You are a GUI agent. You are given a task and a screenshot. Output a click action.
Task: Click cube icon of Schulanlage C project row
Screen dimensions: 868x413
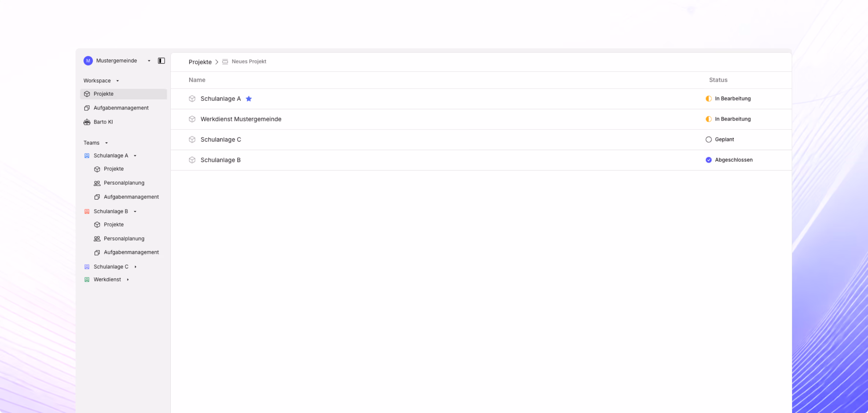(x=192, y=140)
